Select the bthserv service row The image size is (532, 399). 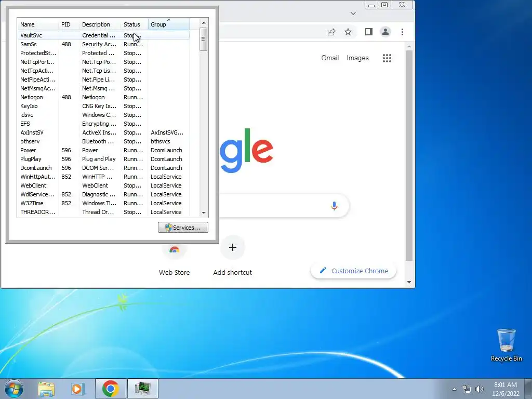[103, 141]
